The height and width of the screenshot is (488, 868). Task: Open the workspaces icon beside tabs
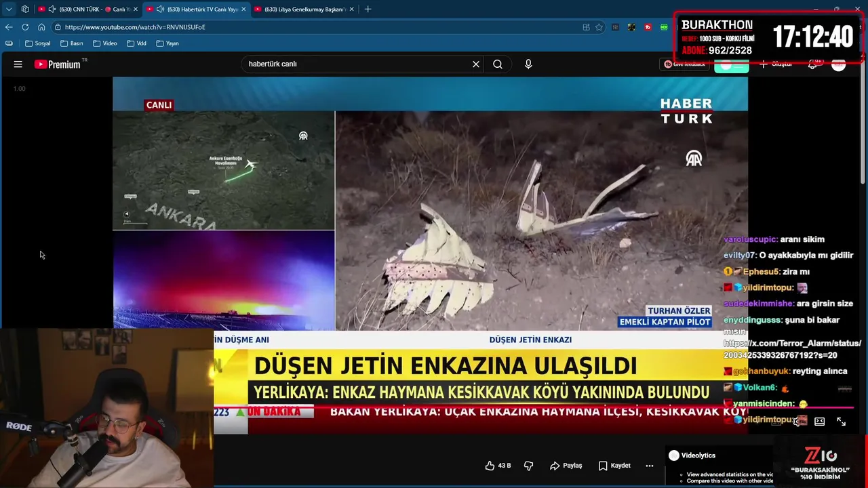point(25,9)
